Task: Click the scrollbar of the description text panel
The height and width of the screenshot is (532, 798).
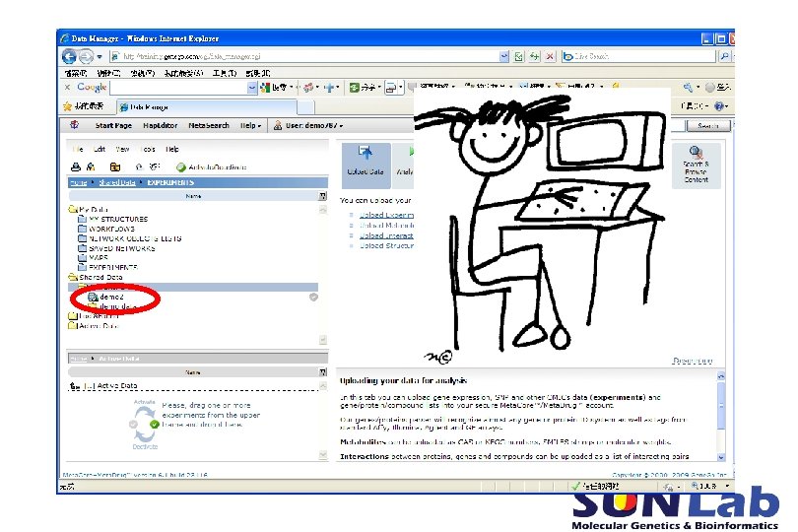Action: 720,417
